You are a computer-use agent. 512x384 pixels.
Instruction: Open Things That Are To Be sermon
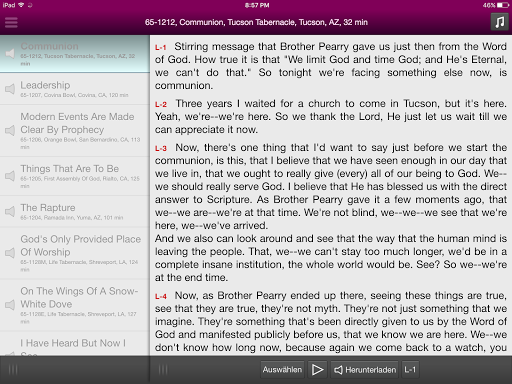tap(75, 176)
